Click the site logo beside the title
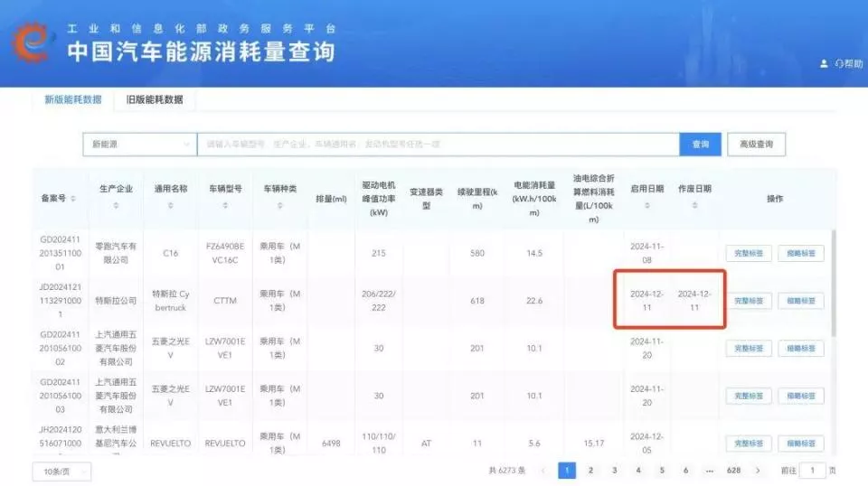868x486 pixels. pos(33,42)
